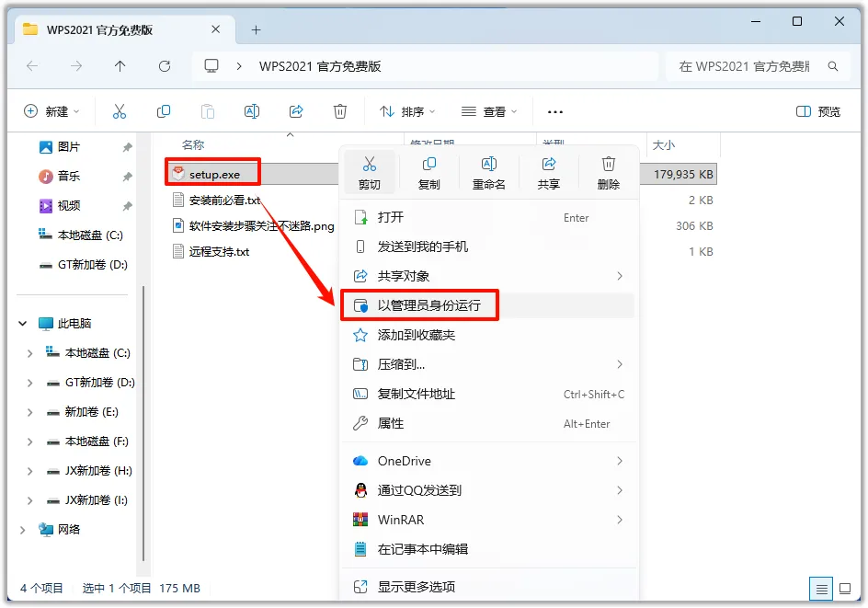Open the 新建 dropdown
Viewport: 868px width, 608px height.
pos(51,112)
